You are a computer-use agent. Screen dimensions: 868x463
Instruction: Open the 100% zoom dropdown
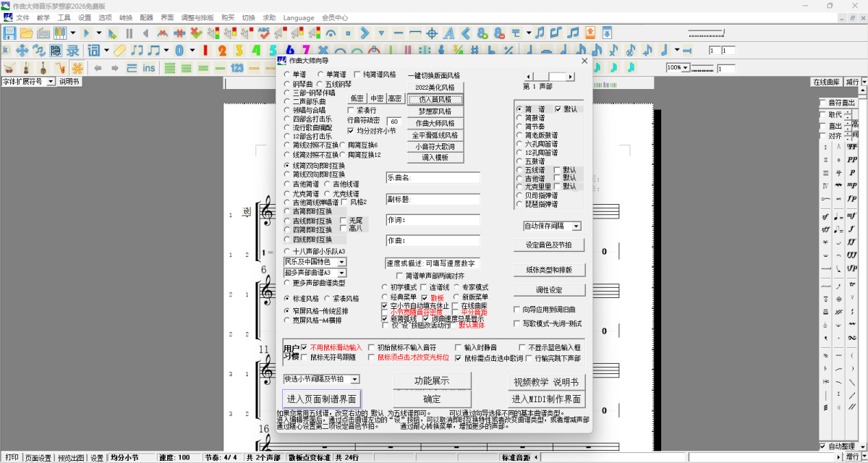685,68
